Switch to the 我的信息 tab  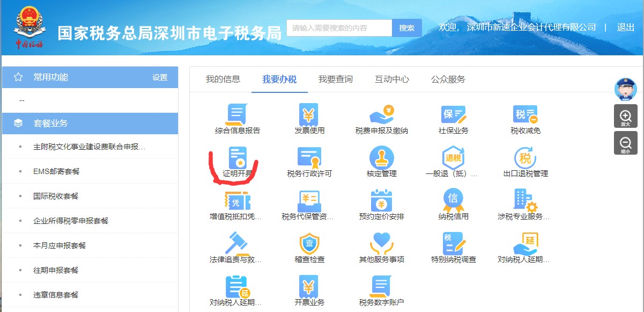[223, 79]
